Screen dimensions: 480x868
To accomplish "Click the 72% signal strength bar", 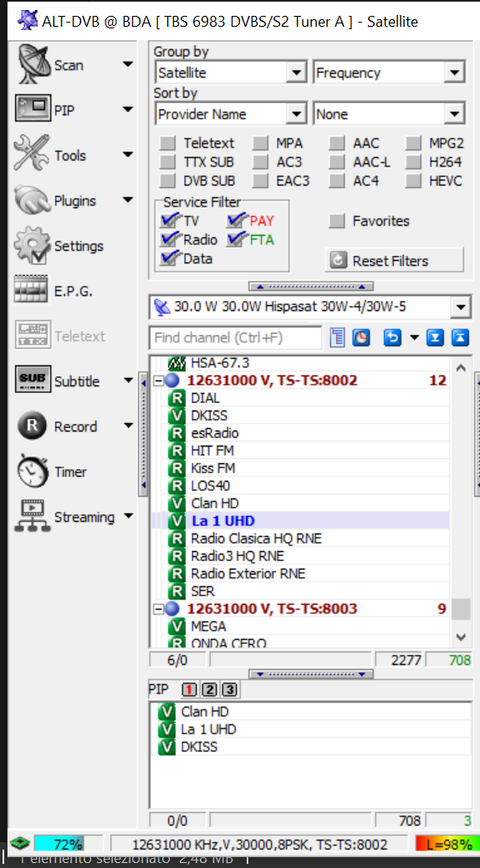I will 68,844.
